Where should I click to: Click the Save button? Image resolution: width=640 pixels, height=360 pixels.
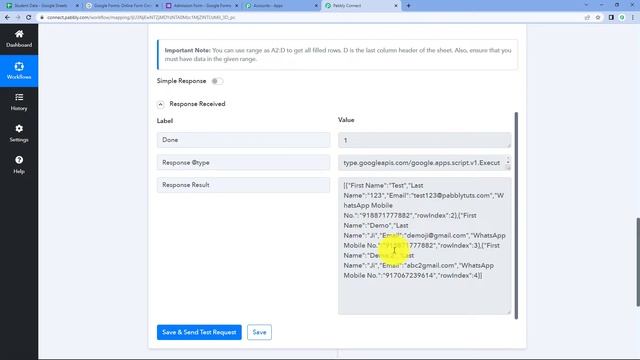259,332
